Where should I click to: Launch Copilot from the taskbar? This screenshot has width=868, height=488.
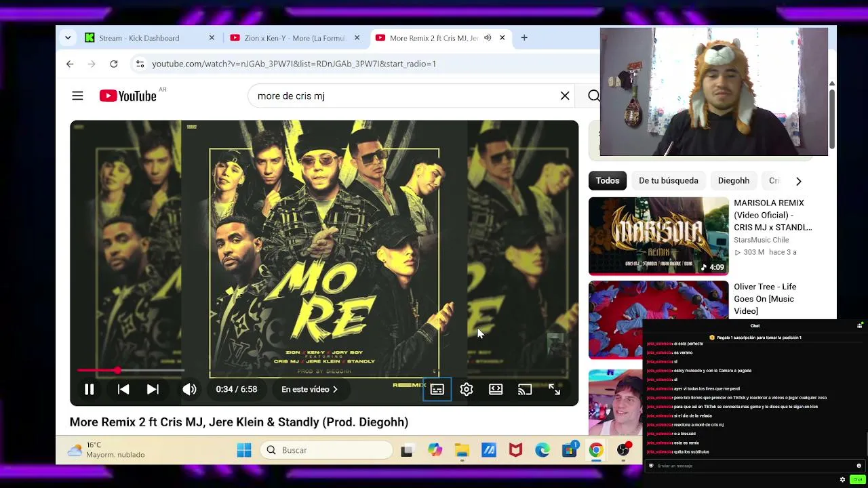coord(435,450)
